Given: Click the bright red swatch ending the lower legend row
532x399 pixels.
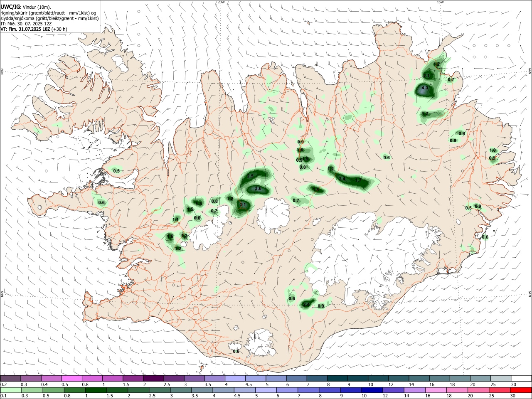Looking at the screenshot, I should (521, 390).
